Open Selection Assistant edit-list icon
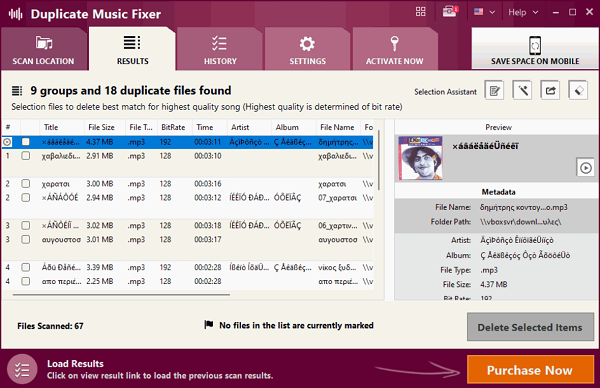Screen dimensions: 600x388 pos(494,90)
